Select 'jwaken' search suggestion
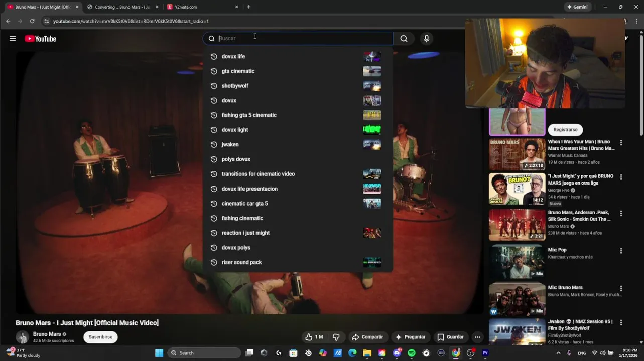 coord(298,144)
